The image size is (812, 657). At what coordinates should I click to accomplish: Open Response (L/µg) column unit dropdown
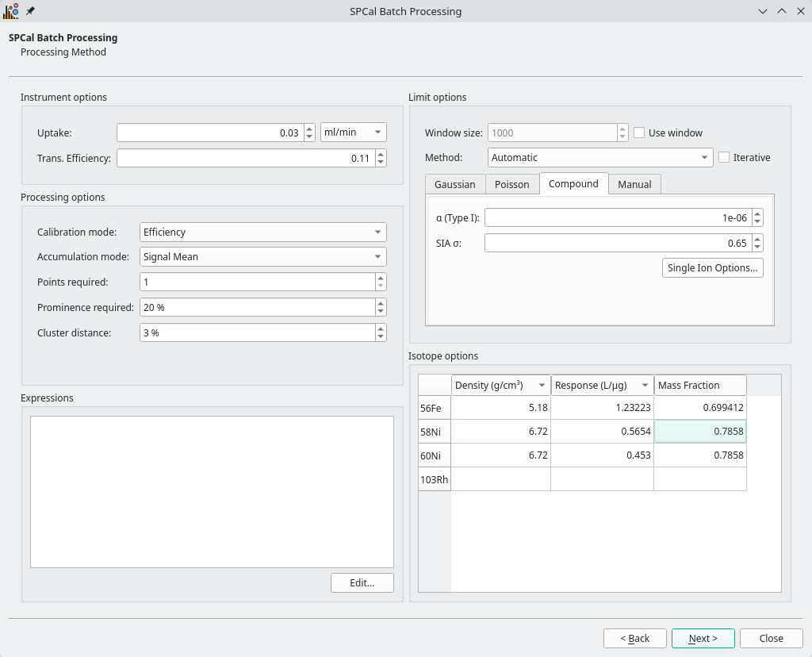click(645, 385)
